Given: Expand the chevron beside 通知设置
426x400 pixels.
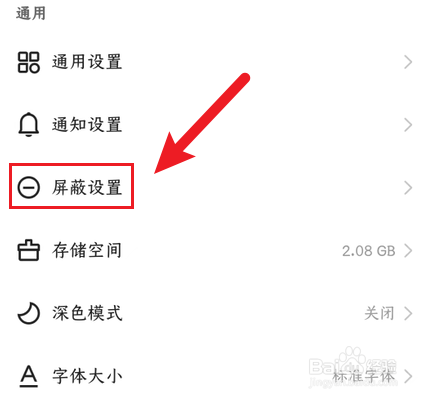Looking at the screenshot, I should coord(408,125).
